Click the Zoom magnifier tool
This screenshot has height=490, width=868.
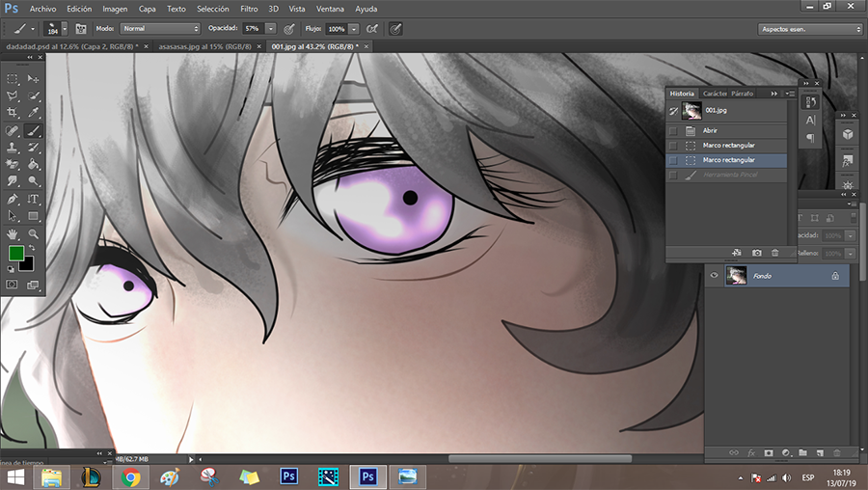coord(33,233)
